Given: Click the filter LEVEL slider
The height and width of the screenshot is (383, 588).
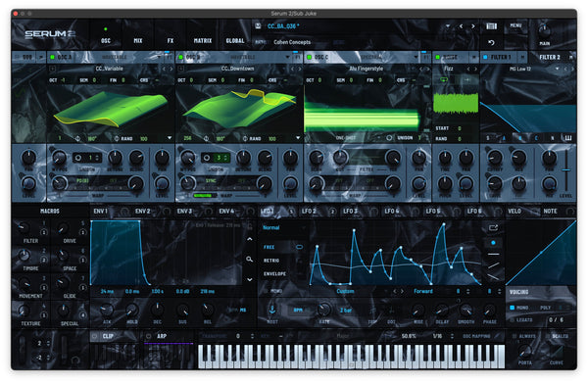Looking at the screenshot, I should (x=566, y=170).
